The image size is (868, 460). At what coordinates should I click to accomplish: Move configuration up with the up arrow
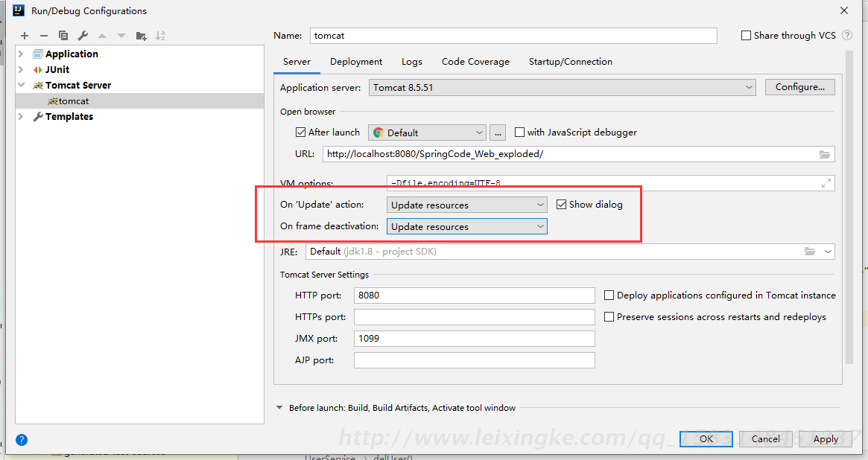tap(102, 36)
